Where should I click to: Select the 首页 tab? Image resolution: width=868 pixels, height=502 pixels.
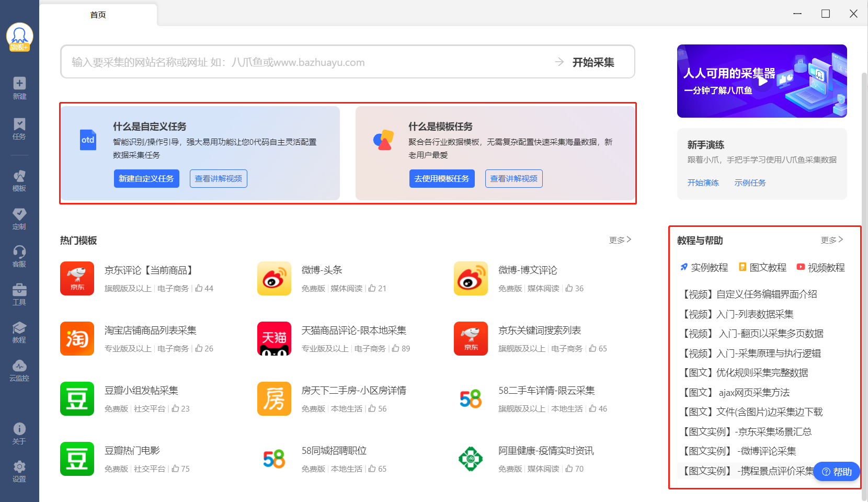click(x=98, y=15)
